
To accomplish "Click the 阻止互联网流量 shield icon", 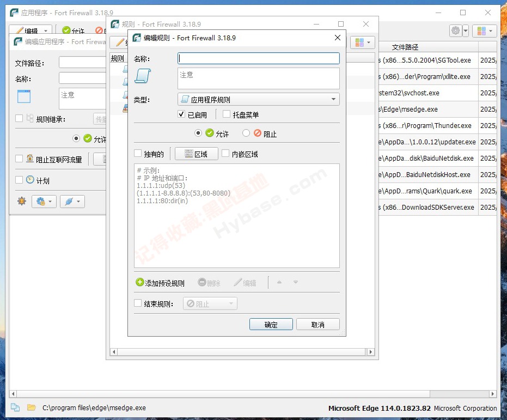I will pyautogui.click(x=30, y=159).
